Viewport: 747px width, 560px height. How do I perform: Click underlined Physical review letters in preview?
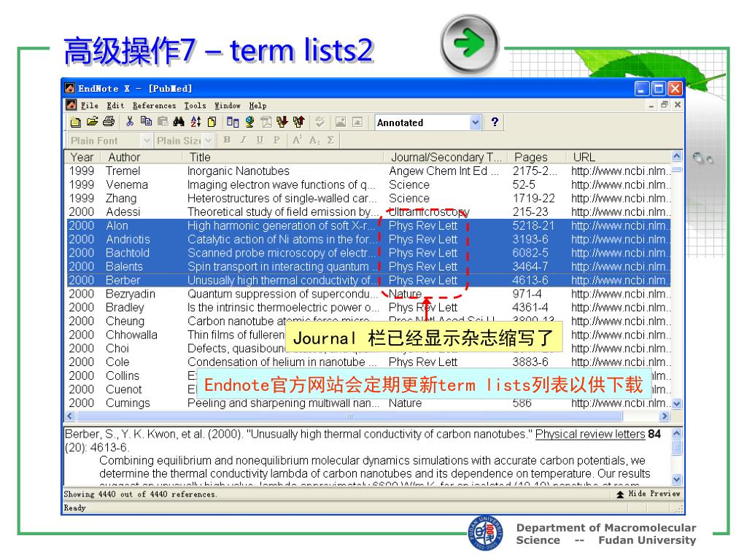tap(590, 434)
